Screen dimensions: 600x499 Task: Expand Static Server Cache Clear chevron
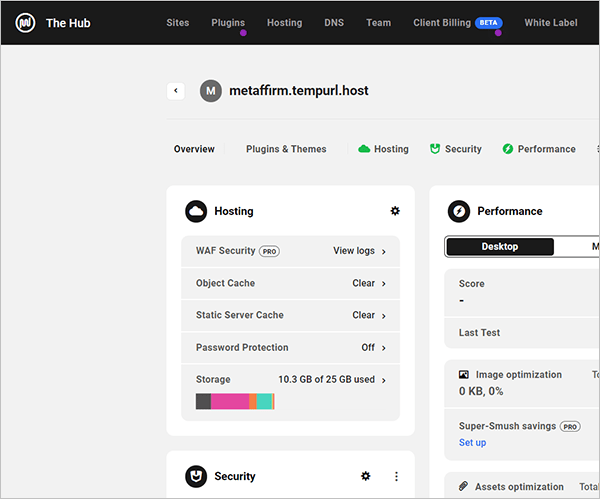click(x=383, y=316)
